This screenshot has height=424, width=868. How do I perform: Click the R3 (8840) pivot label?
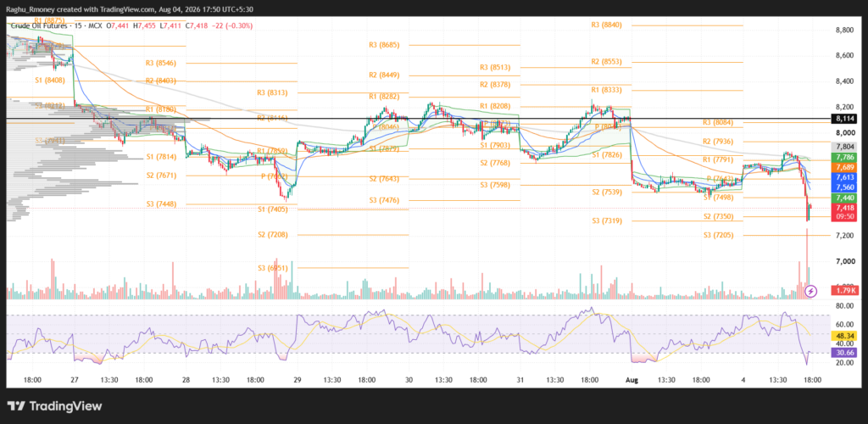[608, 25]
